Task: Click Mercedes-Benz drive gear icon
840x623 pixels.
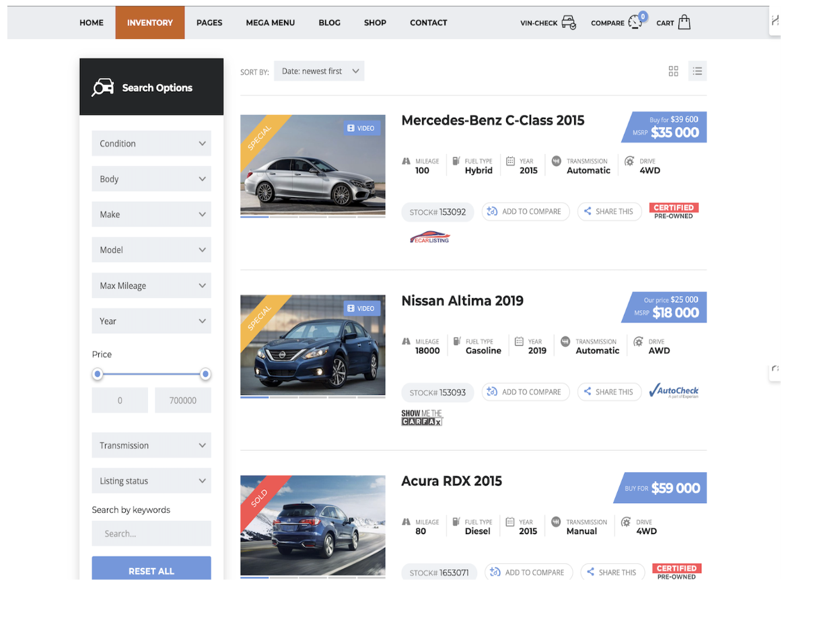Action: click(629, 161)
